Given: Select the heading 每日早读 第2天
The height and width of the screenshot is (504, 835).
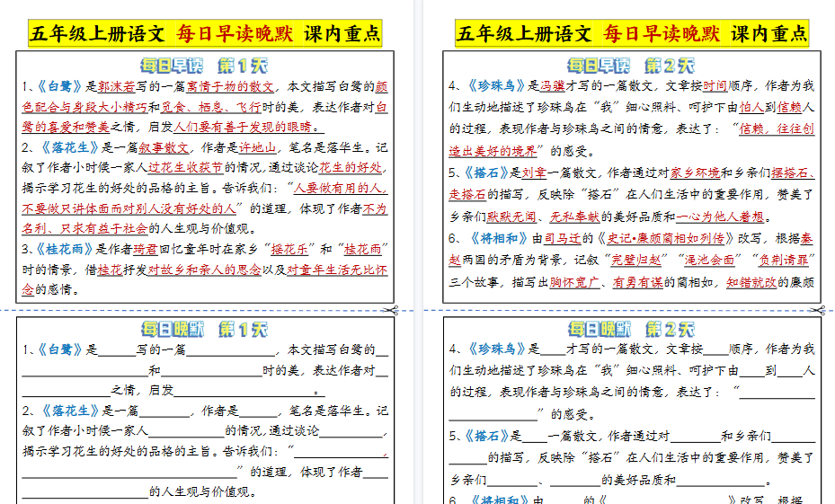Looking at the screenshot, I should click(631, 66).
